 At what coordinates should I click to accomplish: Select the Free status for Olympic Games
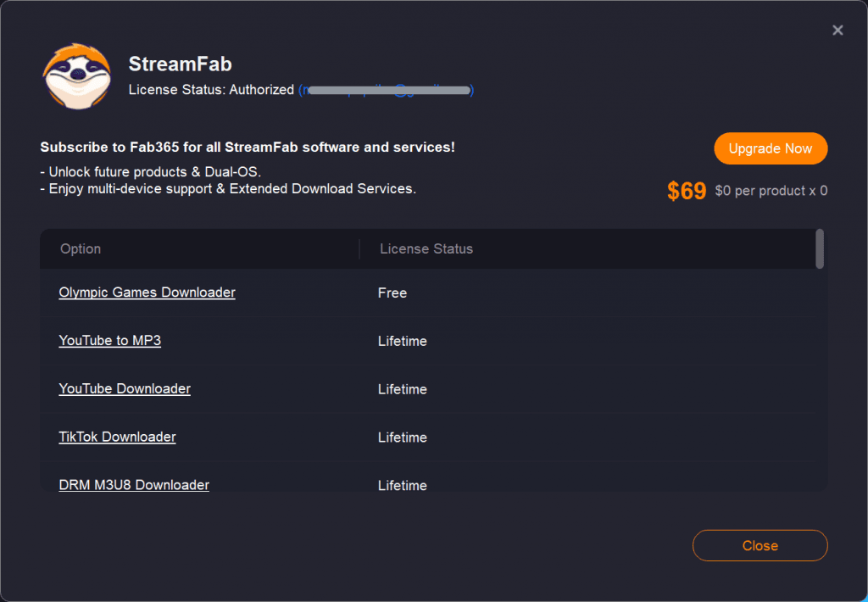point(392,293)
